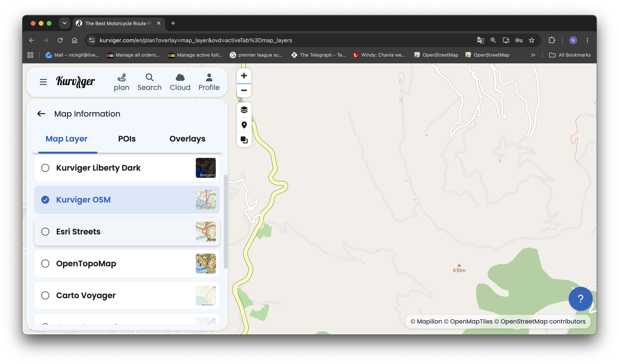Open the Profile section
The width and height of the screenshot is (619, 364).
(x=209, y=82)
